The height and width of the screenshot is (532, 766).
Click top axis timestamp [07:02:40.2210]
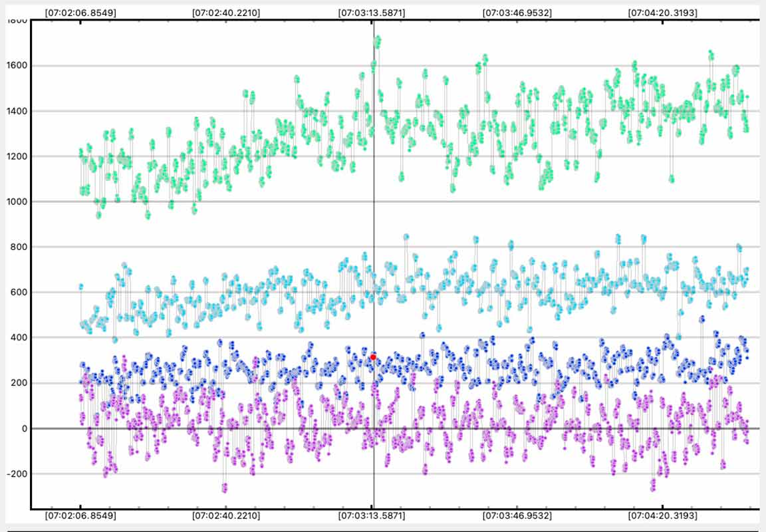(x=226, y=13)
